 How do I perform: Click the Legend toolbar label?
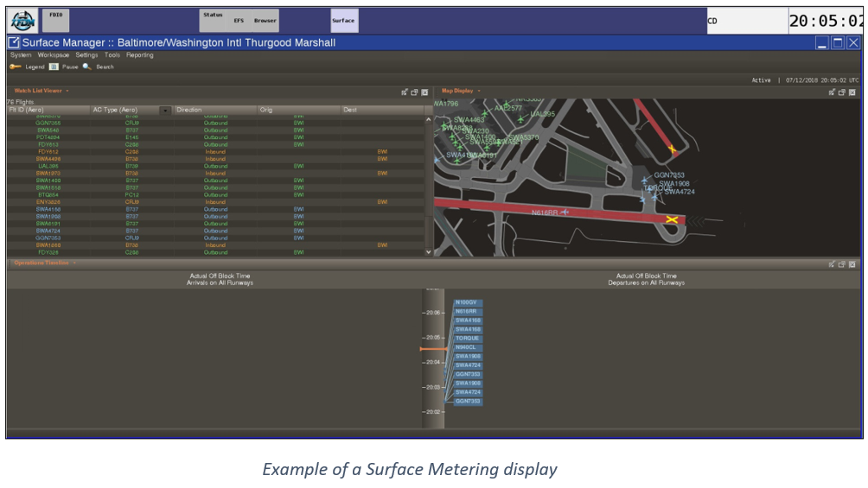coord(35,67)
